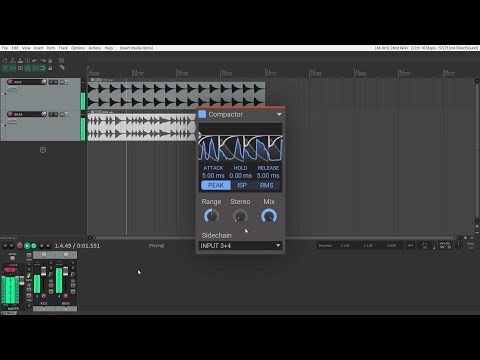Click the Master channel fader in mixer
The image size is (480, 360).
[22, 281]
